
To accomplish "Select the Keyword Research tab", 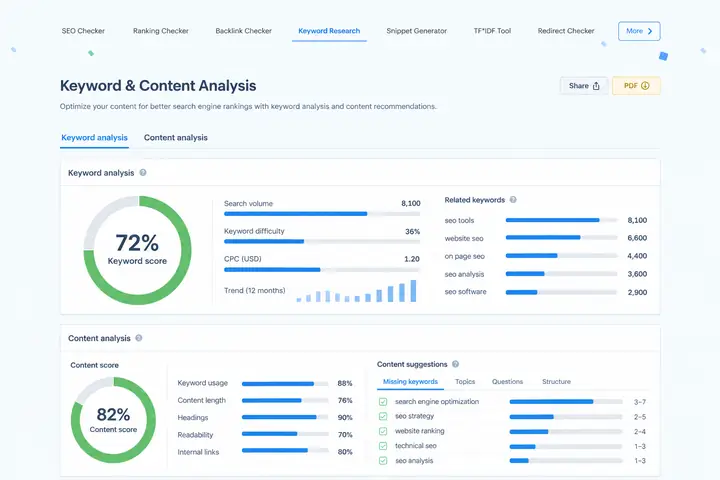I will [x=329, y=31].
